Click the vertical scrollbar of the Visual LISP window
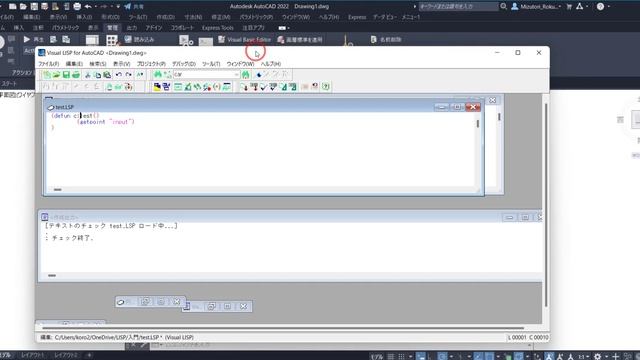 546,205
